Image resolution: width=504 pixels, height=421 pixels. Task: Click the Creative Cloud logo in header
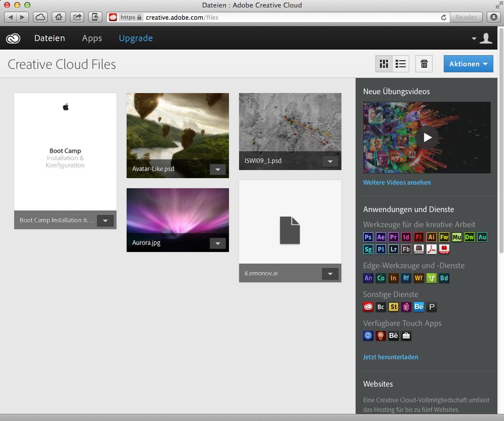tap(13, 38)
